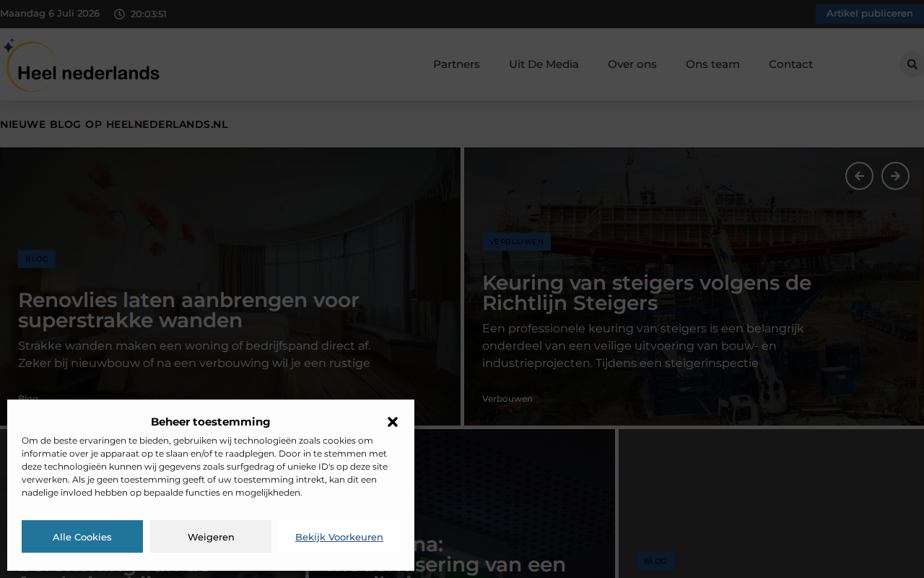Click heading NIEUWE BLOG OP HEELNEDERLANDS.NL
Image resolution: width=924 pixels, height=578 pixels.
[x=114, y=124]
